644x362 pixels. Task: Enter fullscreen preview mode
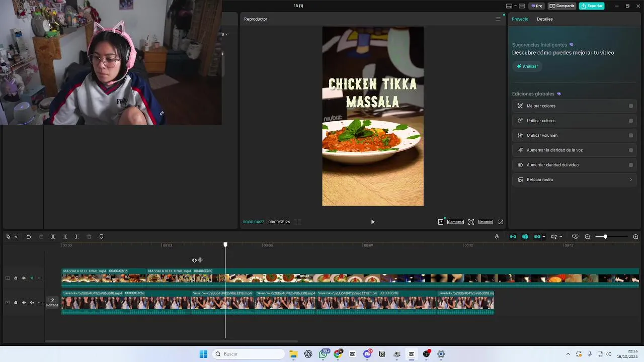501,222
